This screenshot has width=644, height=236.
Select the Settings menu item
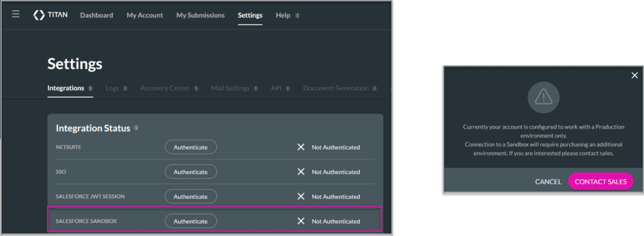point(250,15)
